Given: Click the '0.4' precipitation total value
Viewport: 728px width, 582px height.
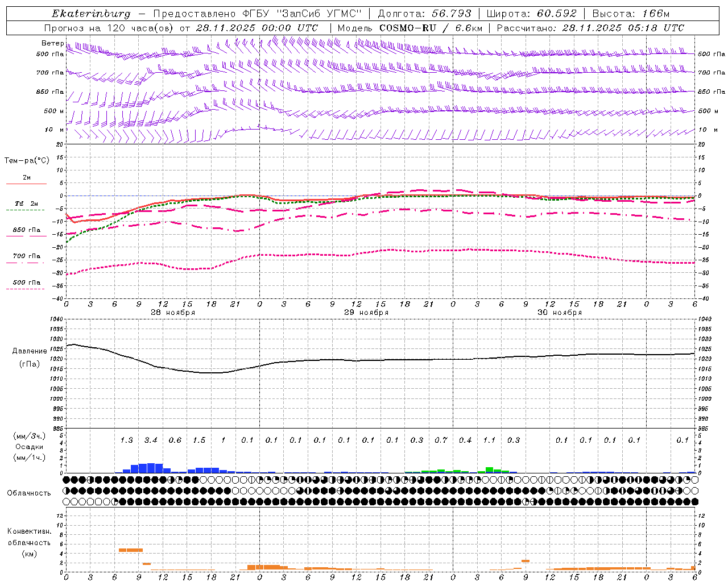Looking at the screenshot, I should (465, 440).
